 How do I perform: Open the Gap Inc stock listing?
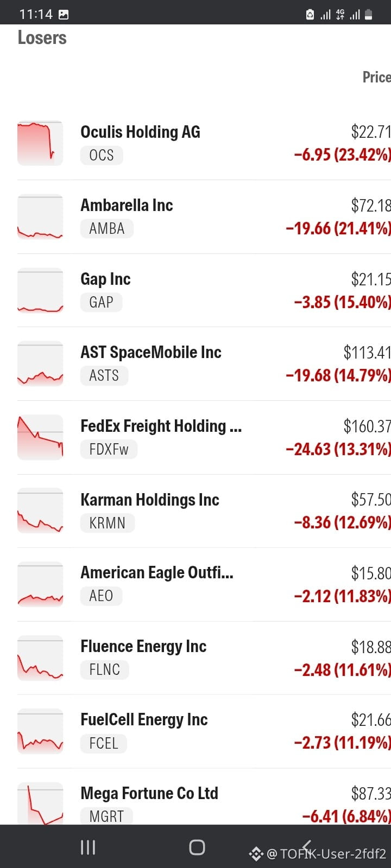(204, 290)
